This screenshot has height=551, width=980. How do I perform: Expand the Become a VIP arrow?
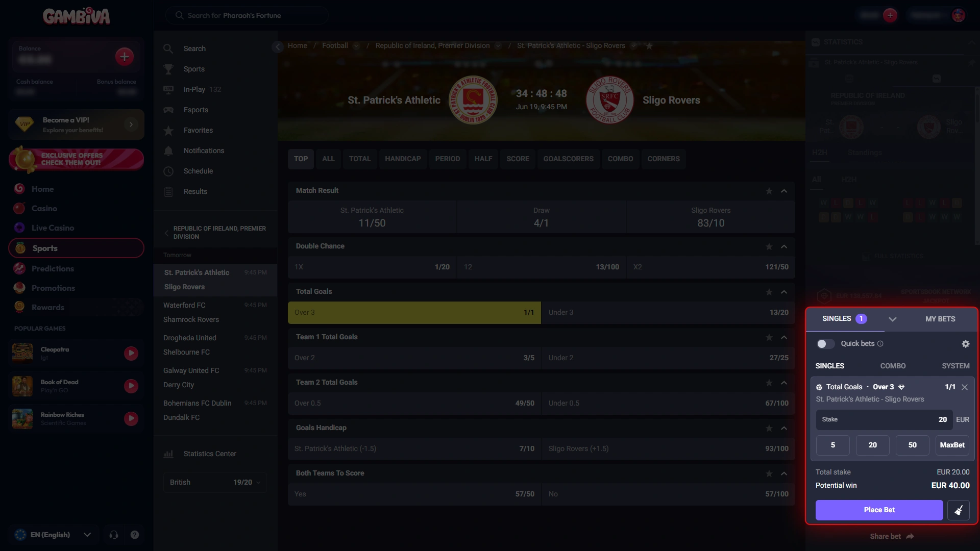coord(131,124)
